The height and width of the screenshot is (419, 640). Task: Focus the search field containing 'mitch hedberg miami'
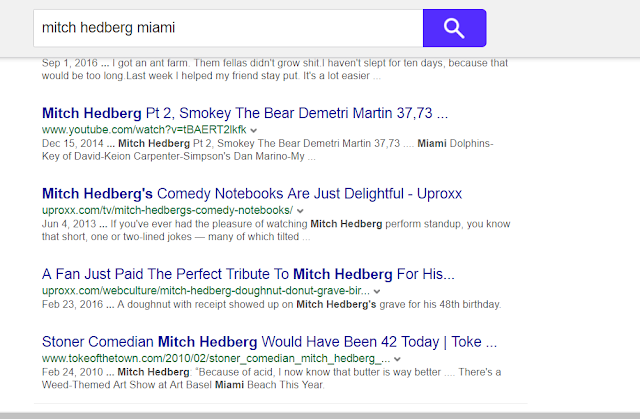(228, 28)
